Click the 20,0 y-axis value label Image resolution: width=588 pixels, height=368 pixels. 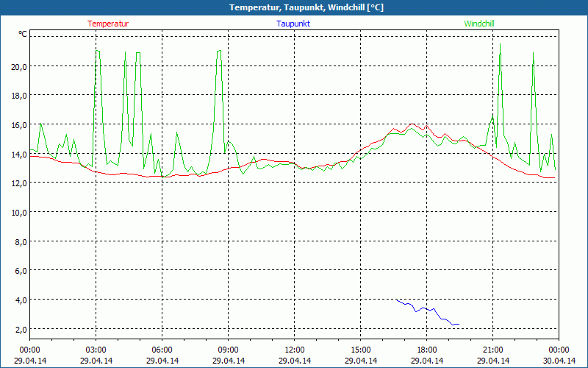pos(18,66)
